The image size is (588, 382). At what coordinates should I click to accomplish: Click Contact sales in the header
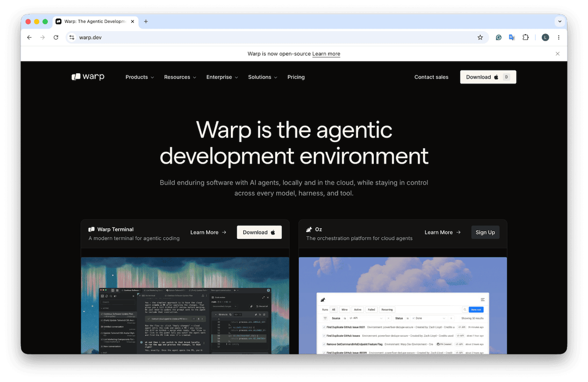431,77
